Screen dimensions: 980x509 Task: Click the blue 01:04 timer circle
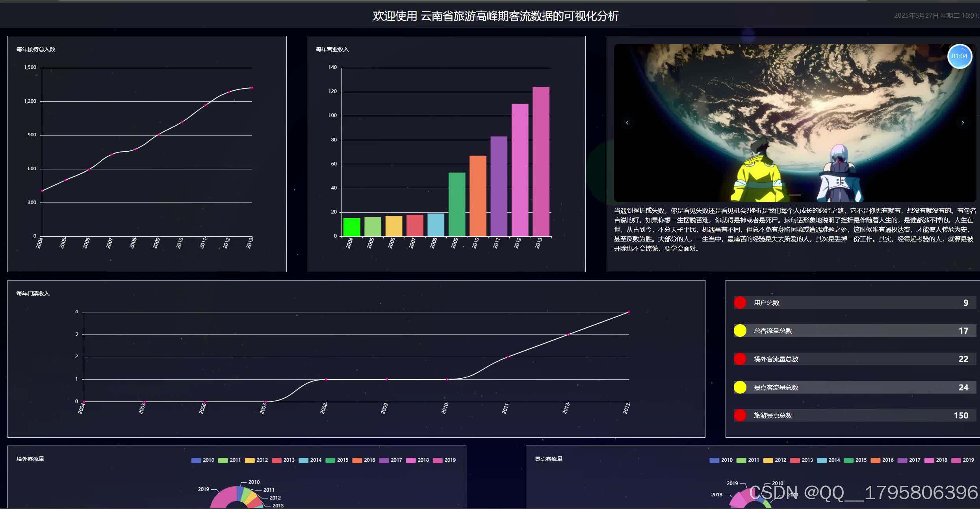coord(959,56)
